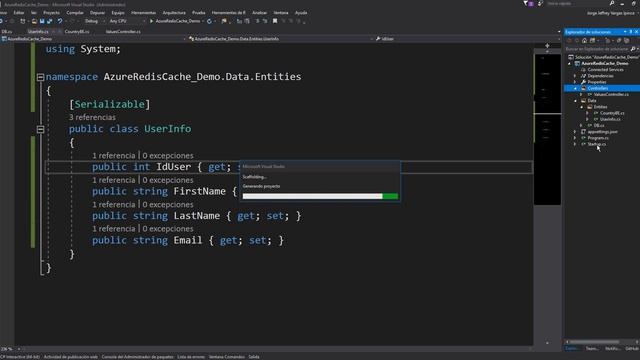Viewport: 640px width, 360px height.
Task: Expand the Program.cs node
Action: click(575, 138)
